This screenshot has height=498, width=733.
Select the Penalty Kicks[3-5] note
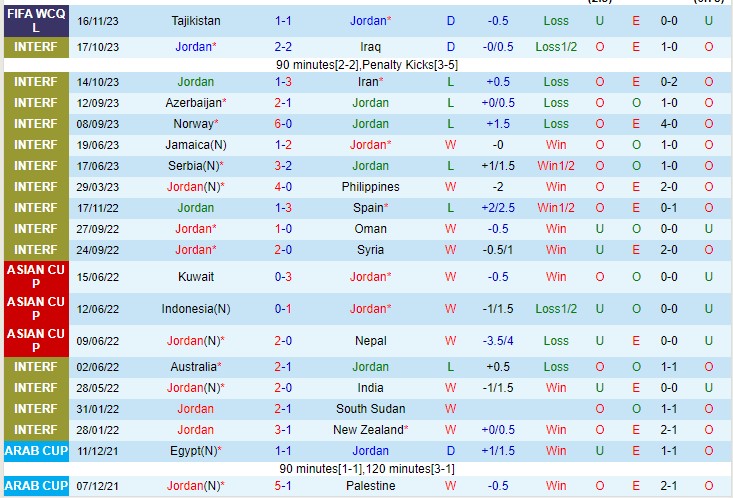410,65
